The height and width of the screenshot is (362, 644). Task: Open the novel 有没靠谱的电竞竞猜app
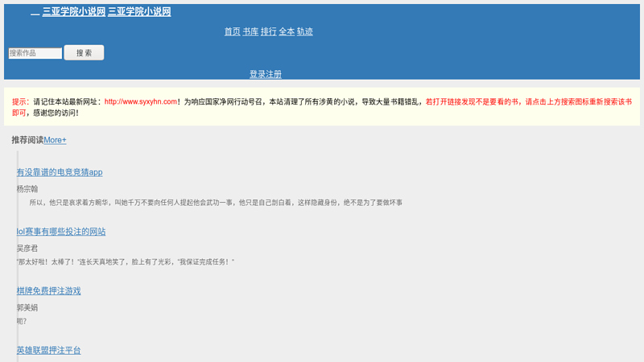pos(60,172)
